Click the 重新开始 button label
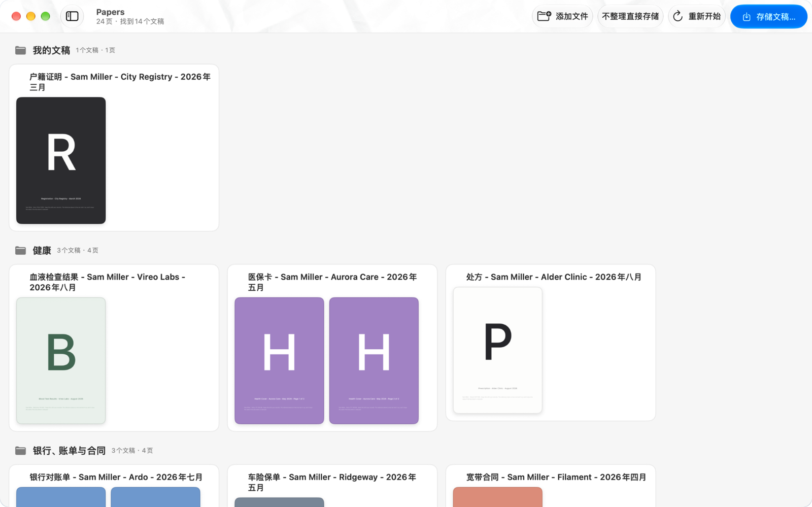The width and height of the screenshot is (812, 507). coord(704,16)
